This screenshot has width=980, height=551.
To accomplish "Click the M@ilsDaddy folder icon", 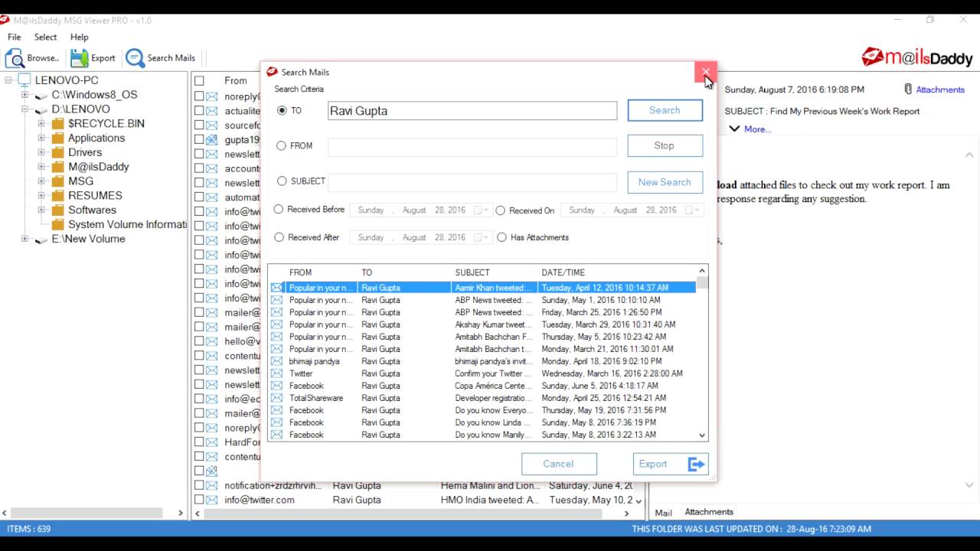I will 57,167.
